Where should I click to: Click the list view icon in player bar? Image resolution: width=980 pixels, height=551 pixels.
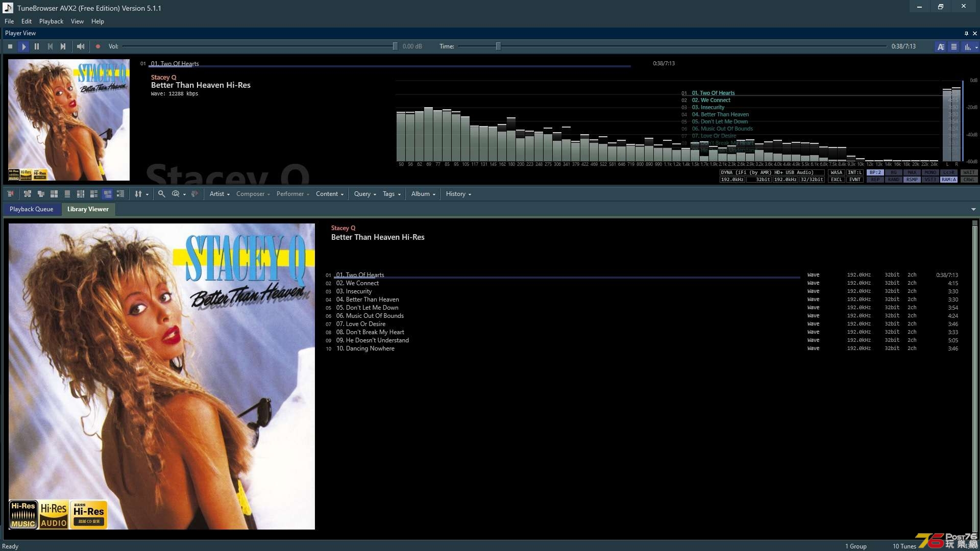(x=953, y=46)
